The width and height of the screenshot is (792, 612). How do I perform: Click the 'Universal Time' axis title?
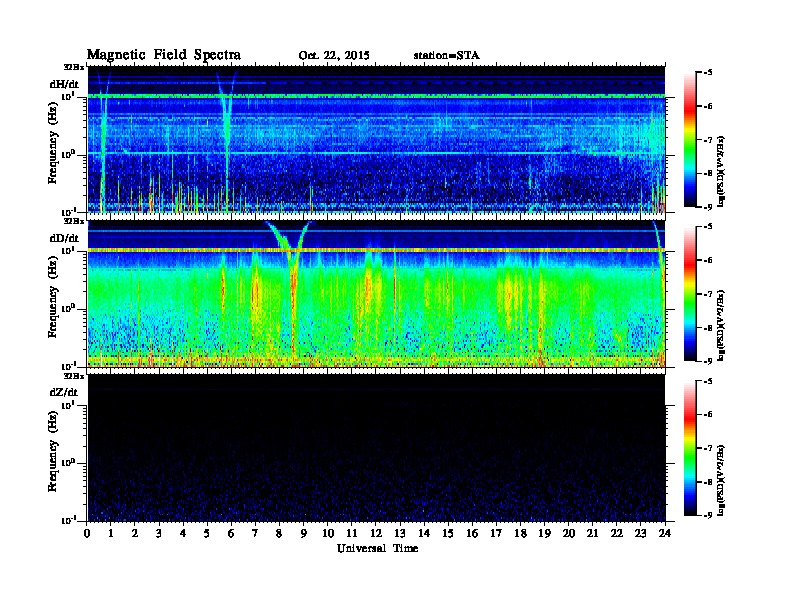click(x=378, y=548)
